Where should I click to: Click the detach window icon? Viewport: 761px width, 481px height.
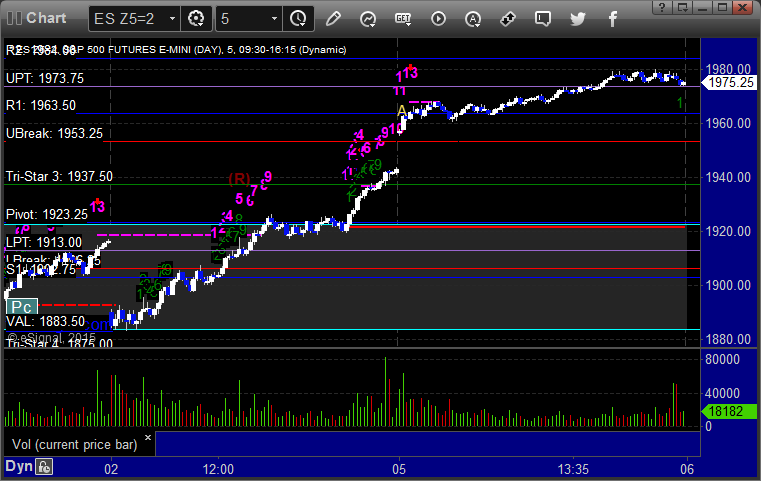(683, 7)
